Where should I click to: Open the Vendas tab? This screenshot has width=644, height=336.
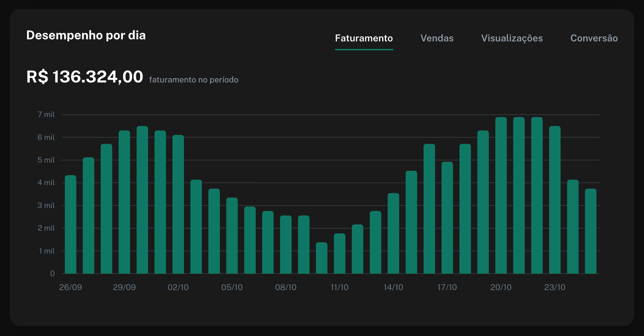tap(437, 38)
